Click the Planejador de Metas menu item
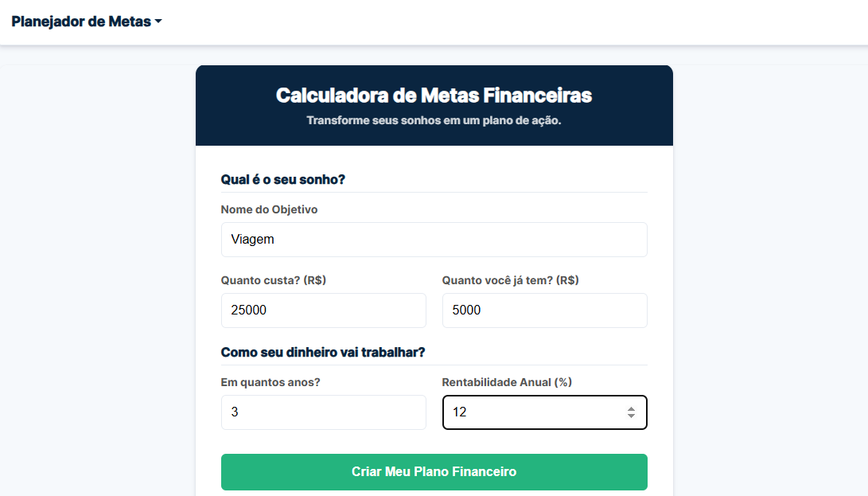This screenshot has height=496, width=868. click(x=80, y=21)
